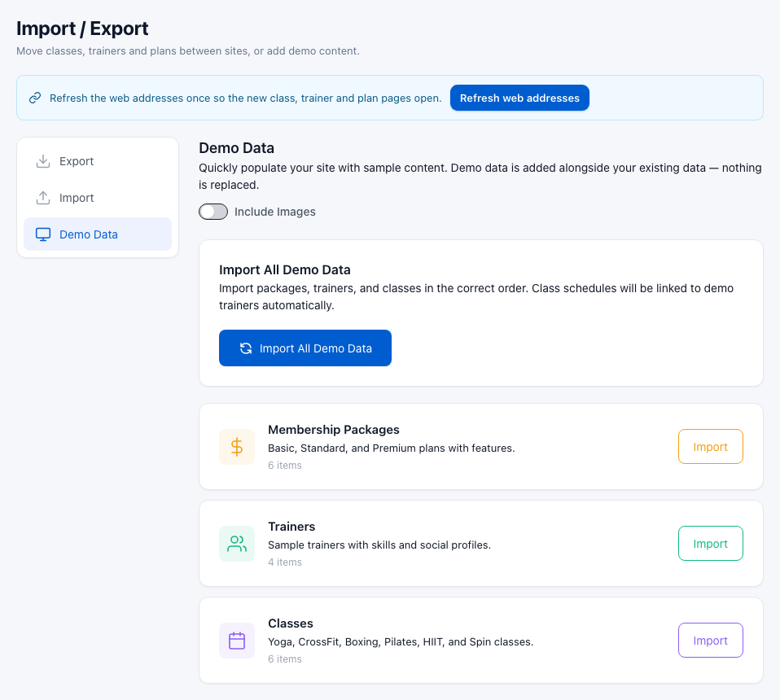Click the calendar icon for Classes
This screenshot has width=780, height=700.
(x=237, y=641)
